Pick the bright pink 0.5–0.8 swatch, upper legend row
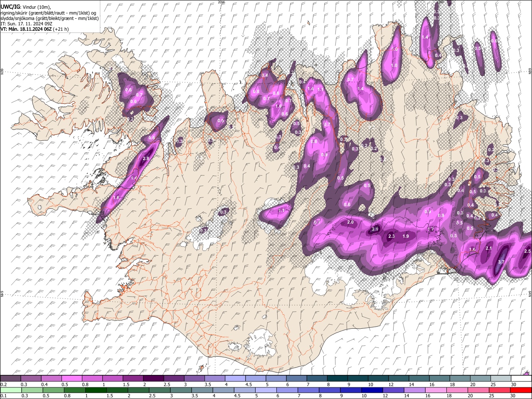The image size is (532, 399). (71, 379)
